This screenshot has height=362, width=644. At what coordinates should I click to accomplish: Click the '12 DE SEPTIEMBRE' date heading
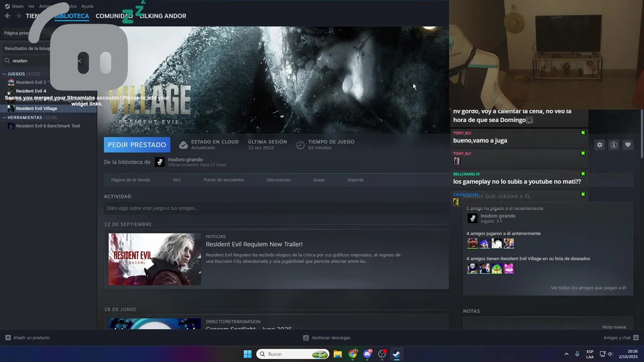128,224
